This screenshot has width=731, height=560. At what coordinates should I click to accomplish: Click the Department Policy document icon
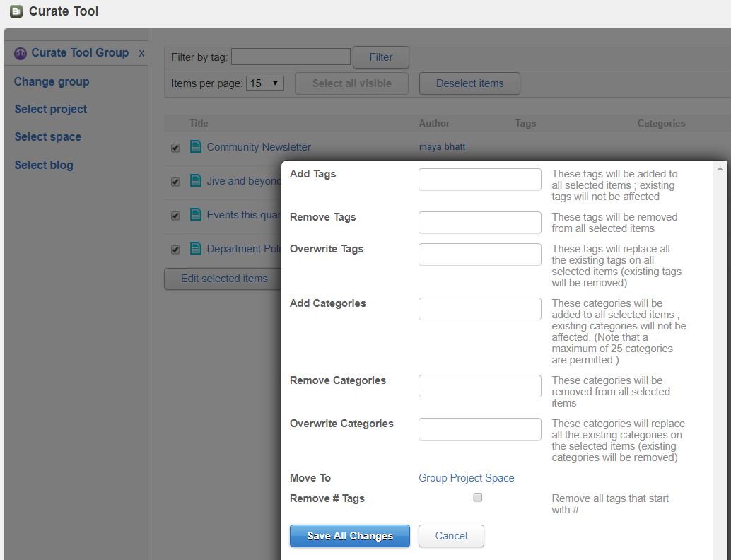196,248
